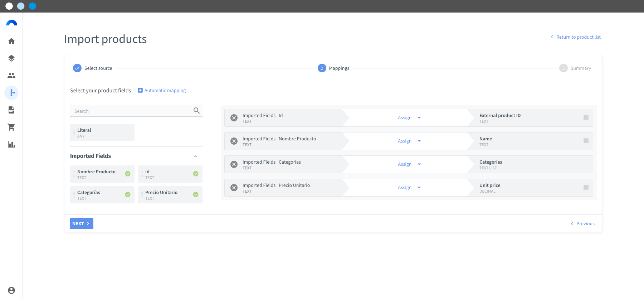Click the Automatic mapping link

click(162, 91)
